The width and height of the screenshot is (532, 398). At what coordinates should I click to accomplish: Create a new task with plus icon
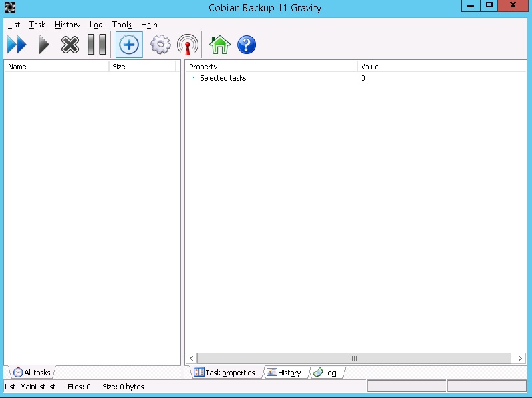point(129,45)
